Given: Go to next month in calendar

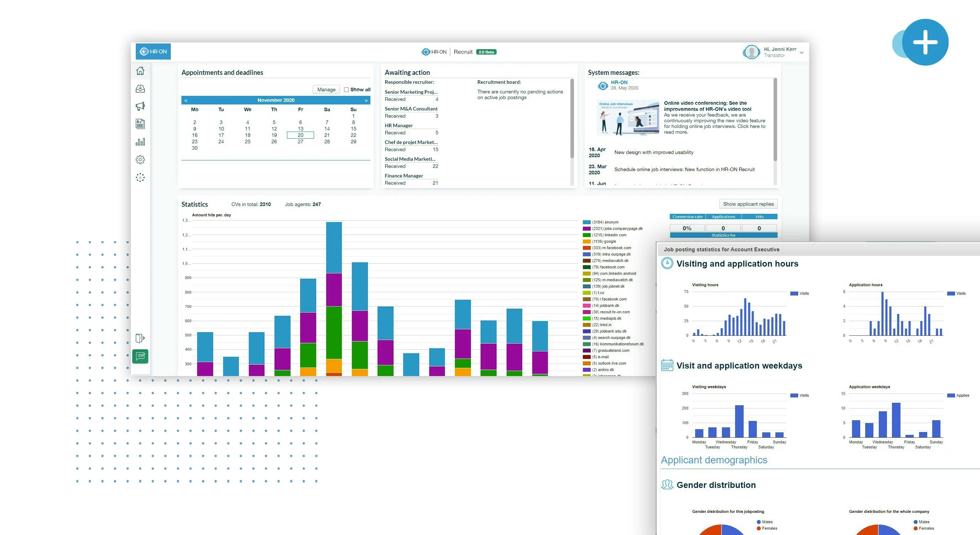Looking at the screenshot, I should [366, 100].
